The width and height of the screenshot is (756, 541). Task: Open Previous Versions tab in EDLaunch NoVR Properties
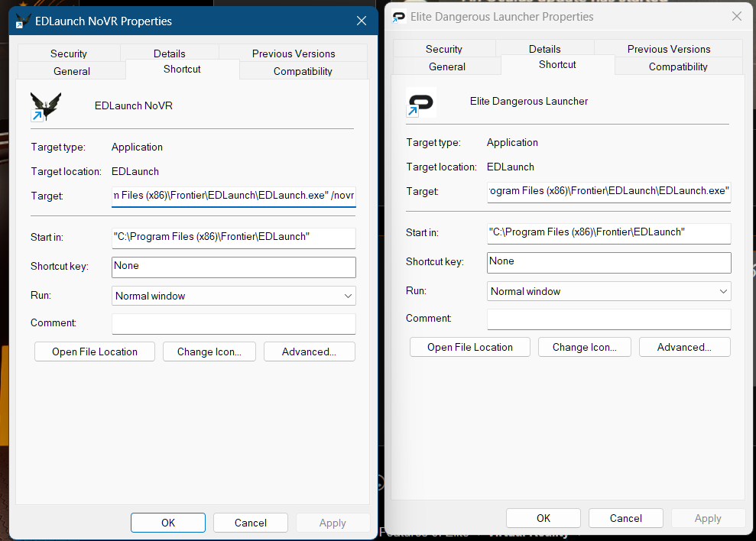click(293, 53)
